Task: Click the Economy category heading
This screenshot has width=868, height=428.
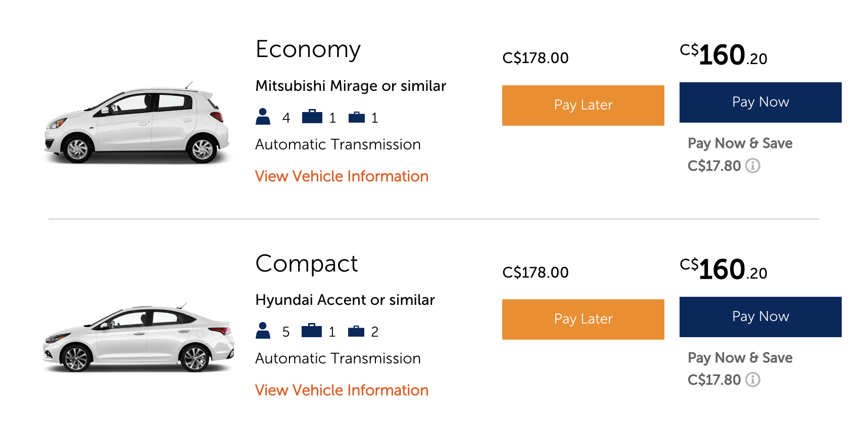Action: 308,50
